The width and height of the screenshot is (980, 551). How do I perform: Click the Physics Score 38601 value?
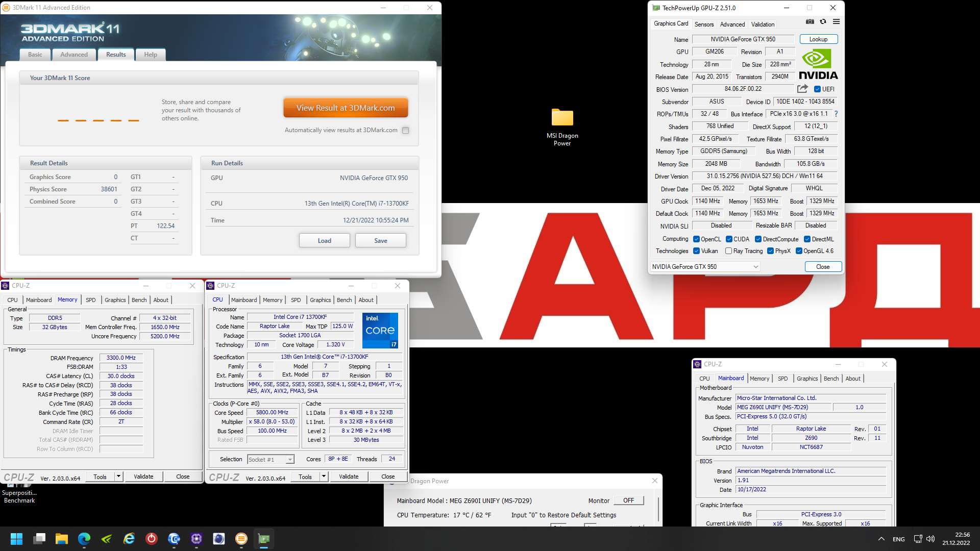pos(109,189)
